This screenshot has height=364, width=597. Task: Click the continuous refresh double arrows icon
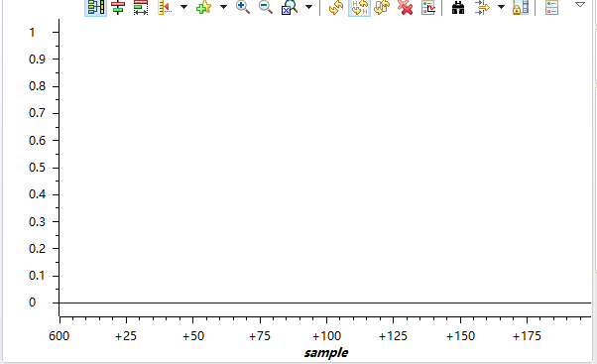[382, 7]
